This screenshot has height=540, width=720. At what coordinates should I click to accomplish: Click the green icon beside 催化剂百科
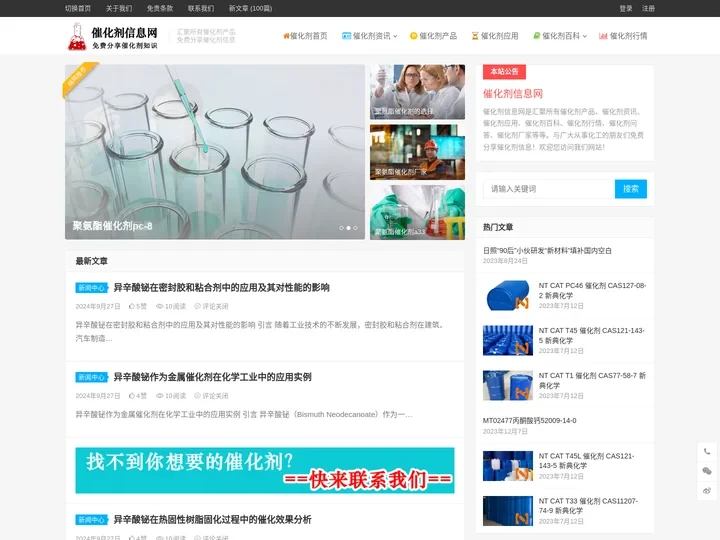pyautogui.click(x=536, y=36)
